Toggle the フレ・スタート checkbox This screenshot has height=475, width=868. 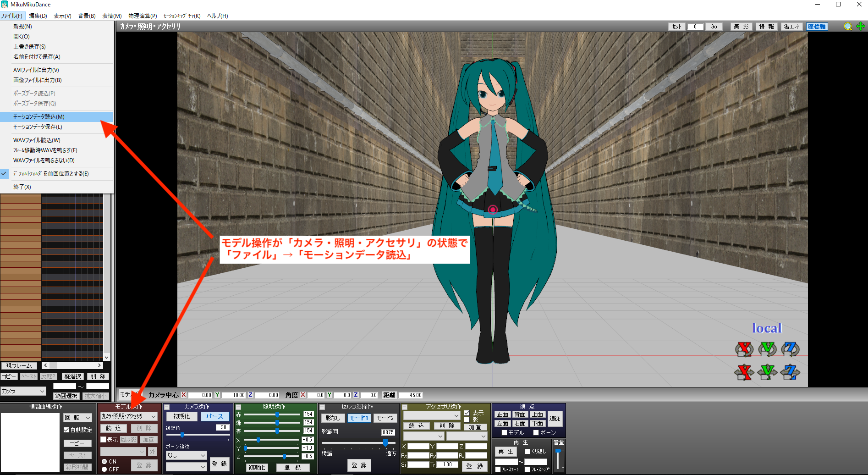coord(498,469)
